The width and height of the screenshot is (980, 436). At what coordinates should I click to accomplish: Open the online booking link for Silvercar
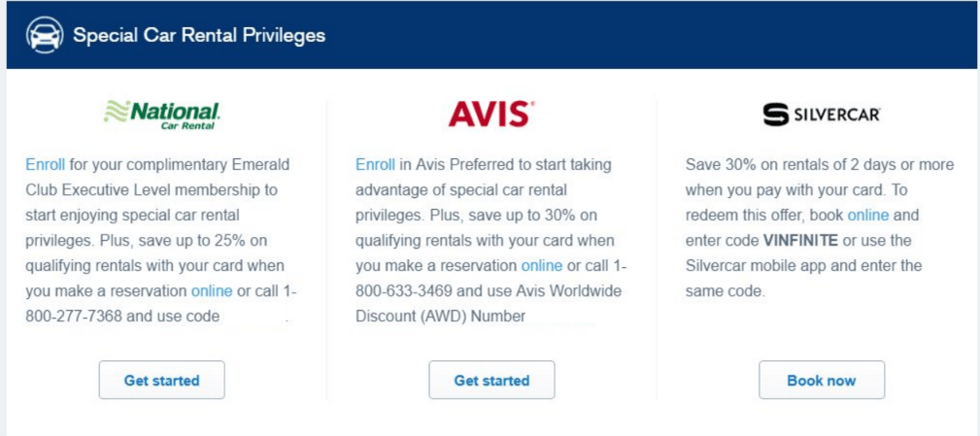[x=868, y=216]
